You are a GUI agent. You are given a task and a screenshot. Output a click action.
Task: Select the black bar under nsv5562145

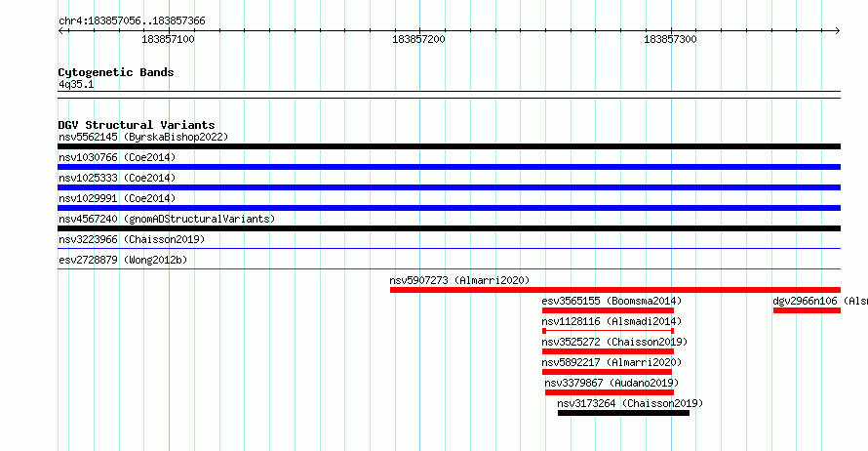[449, 146]
